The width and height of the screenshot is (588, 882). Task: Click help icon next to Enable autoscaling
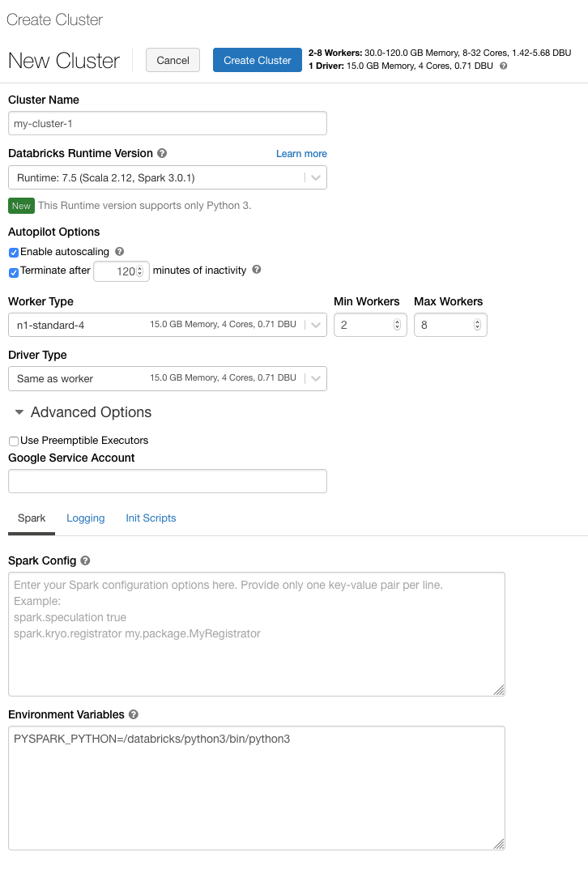point(120,252)
